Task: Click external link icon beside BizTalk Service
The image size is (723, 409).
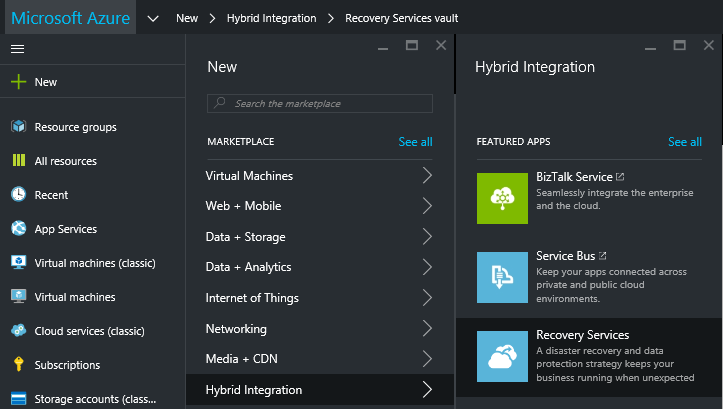Action: 620,177
